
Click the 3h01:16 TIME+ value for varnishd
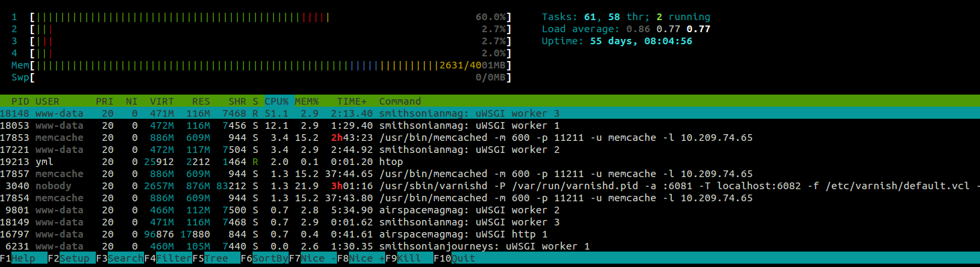[x=352, y=186]
